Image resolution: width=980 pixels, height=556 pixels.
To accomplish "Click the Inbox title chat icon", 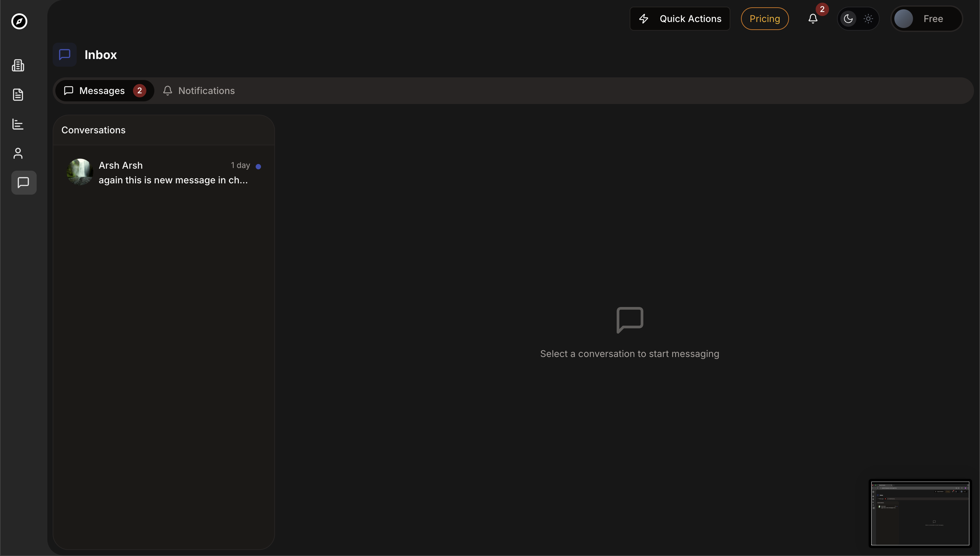I will (x=65, y=55).
